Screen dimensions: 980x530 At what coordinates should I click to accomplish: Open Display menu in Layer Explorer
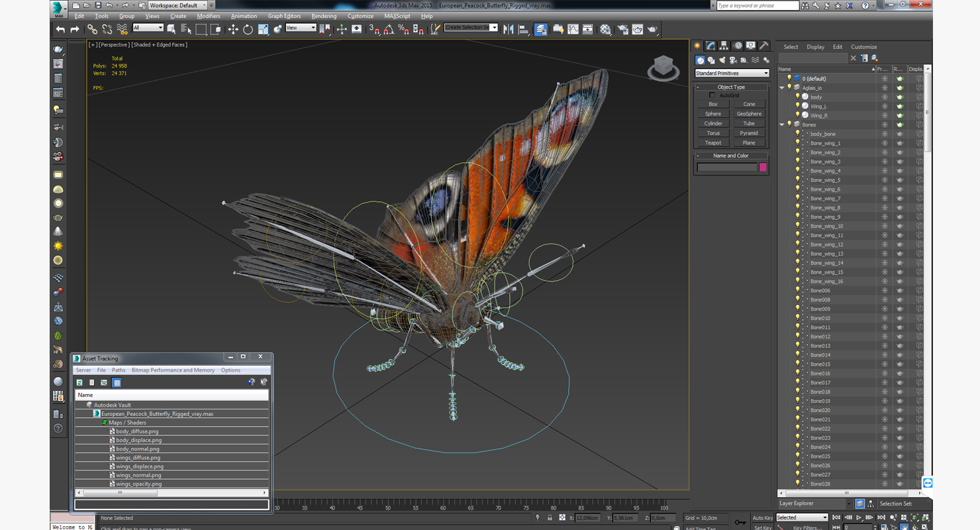pyautogui.click(x=815, y=47)
